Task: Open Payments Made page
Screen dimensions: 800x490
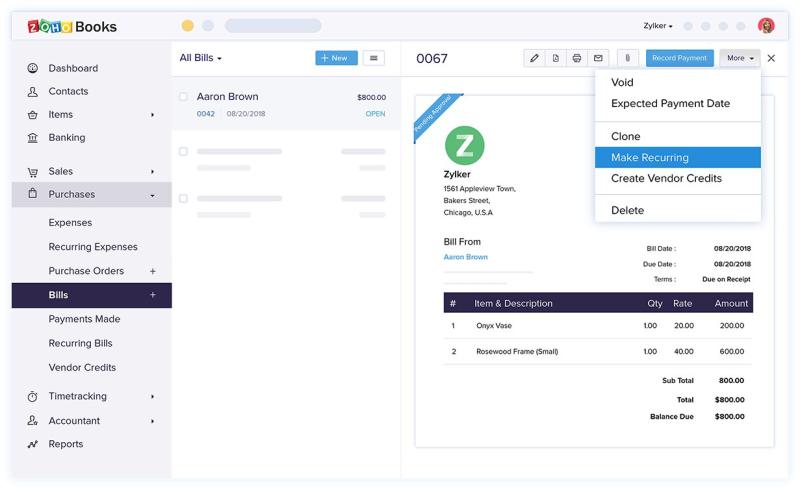Action: coord(84,319)
